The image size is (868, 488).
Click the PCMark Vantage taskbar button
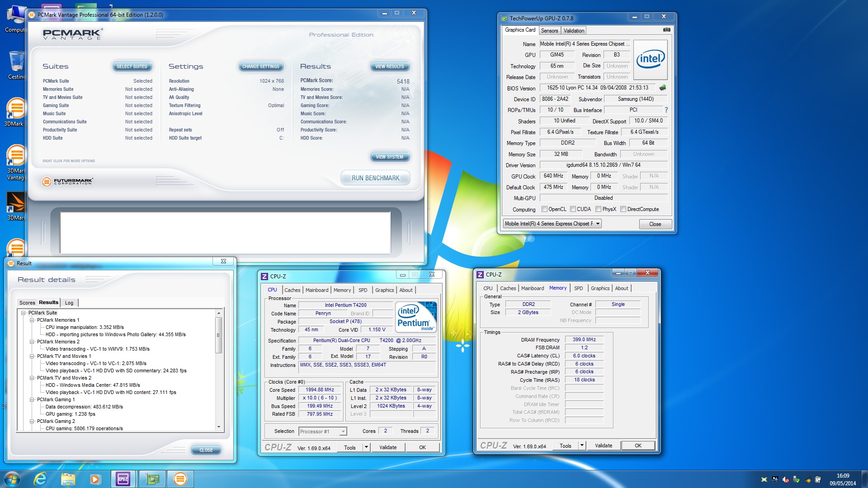(x=180, y=479)
